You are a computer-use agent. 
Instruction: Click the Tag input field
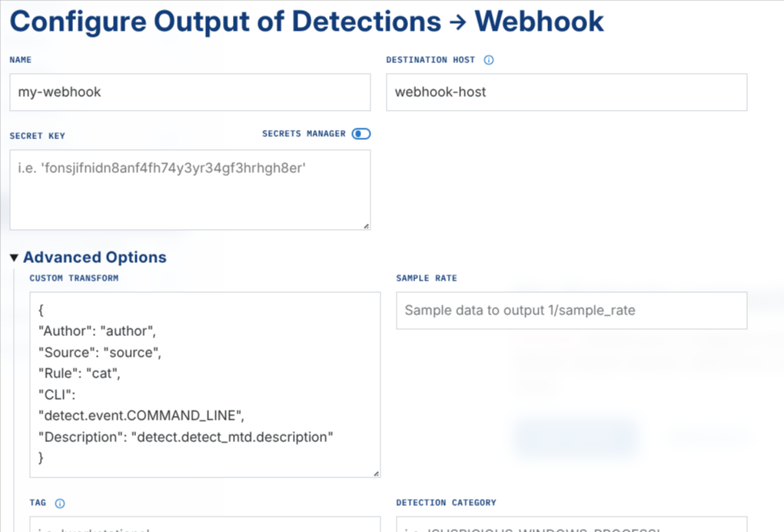(205, 524)
